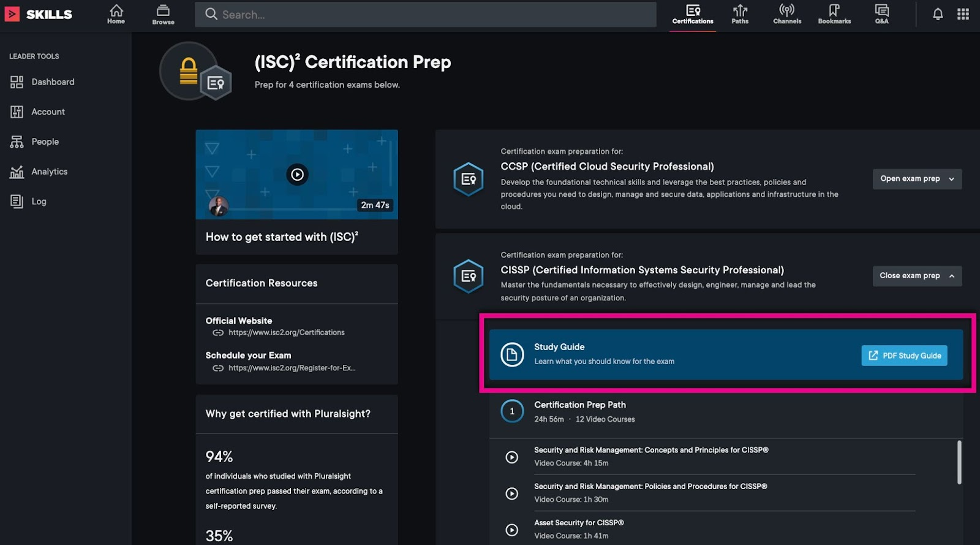
Task: Click the notifications bell icon
Action: 937,14
